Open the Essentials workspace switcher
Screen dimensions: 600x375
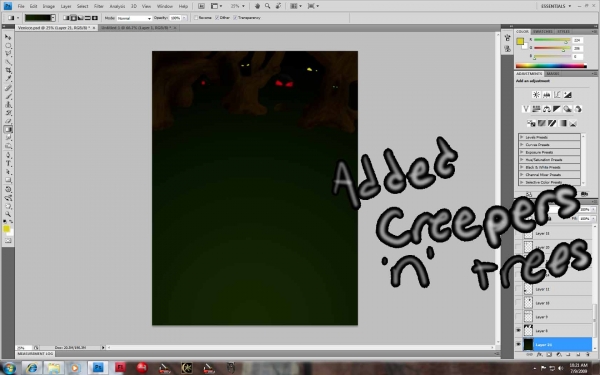click(x=556, y=6)
